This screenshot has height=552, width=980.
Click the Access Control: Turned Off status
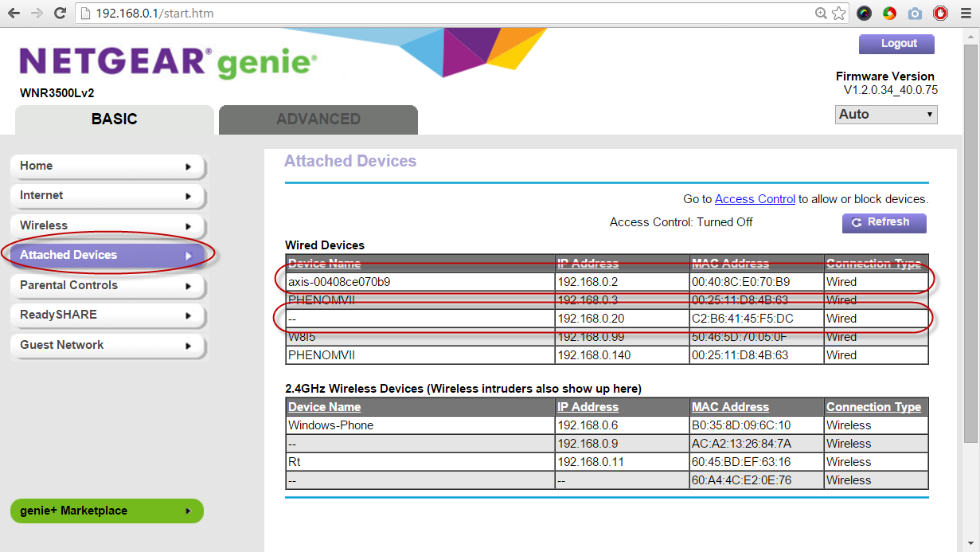coord(681,222)
